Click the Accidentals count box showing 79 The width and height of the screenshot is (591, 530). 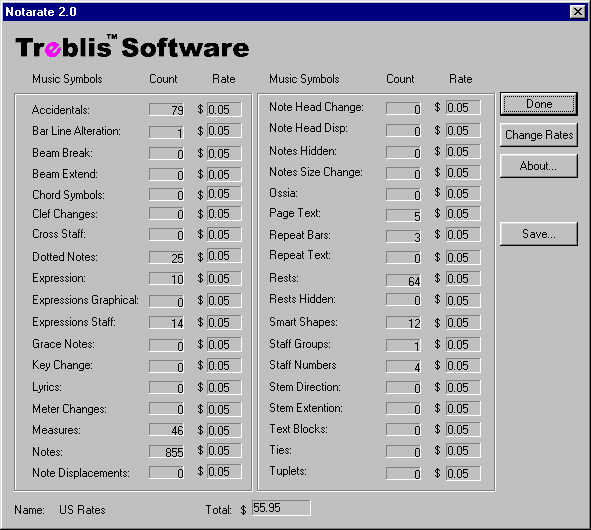tap(167, 110)
